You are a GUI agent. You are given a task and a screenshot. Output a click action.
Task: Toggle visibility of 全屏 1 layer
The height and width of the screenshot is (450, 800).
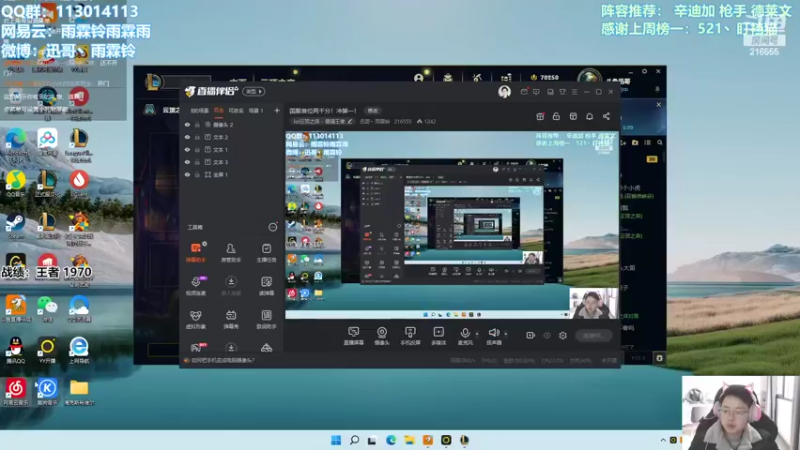[x=187, y=174]
